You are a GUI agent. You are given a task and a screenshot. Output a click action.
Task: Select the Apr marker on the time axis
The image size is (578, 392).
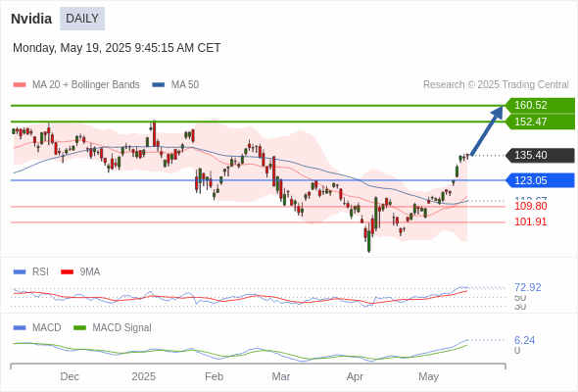click(x=355, y=376)
